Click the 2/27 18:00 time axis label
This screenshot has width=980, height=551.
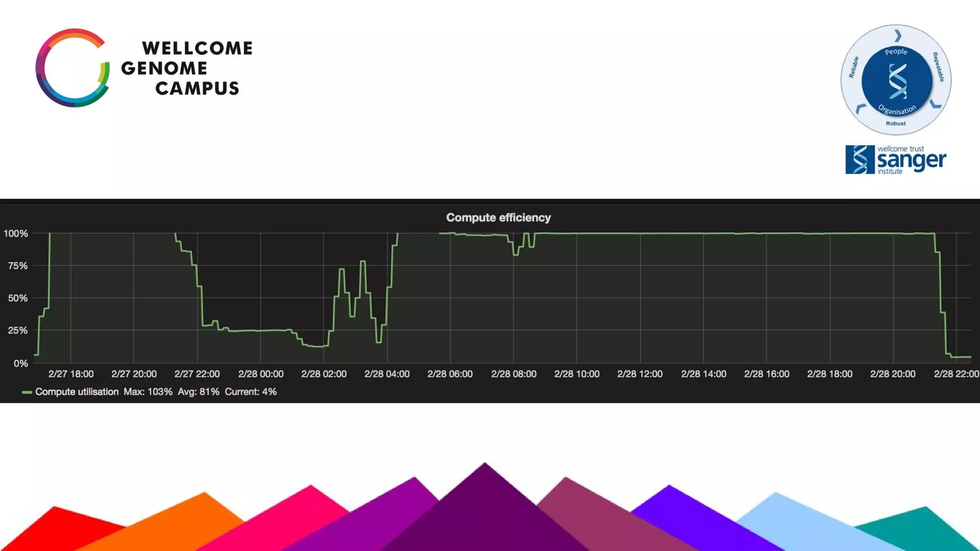click(71, 374)
